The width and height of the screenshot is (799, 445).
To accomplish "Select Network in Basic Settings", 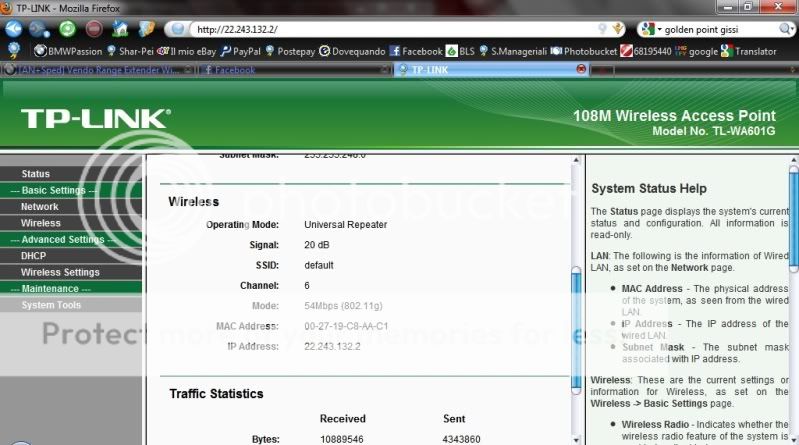I will pyautogui.click(x=40, y=207).
